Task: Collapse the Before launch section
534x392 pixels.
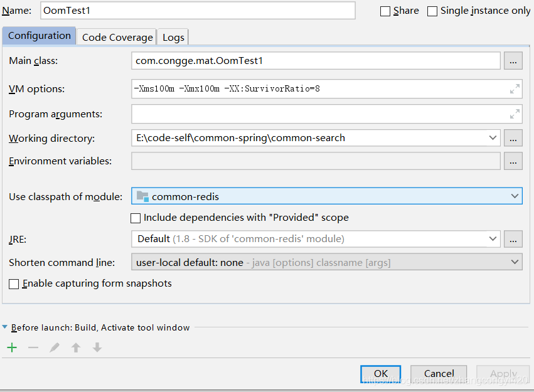Action: pyautogui.click(x=6, y=327)
